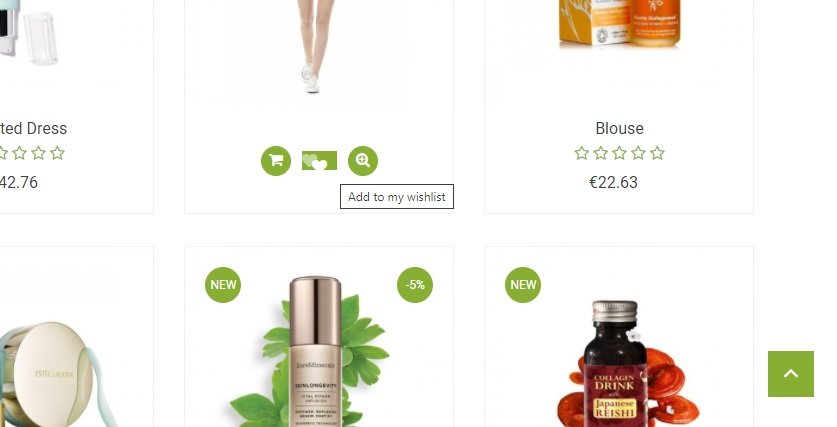Click the Blouse price €22.63

[613, 183]
